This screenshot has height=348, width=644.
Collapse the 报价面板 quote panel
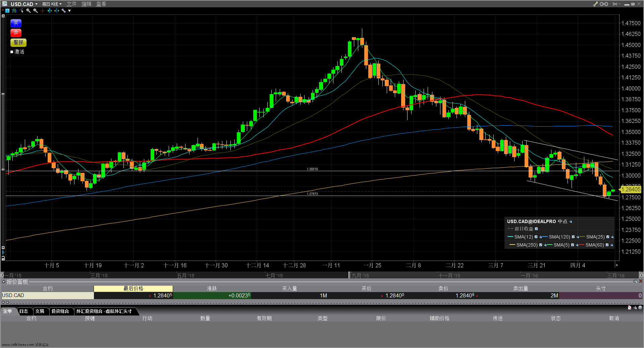coord(4,282)
